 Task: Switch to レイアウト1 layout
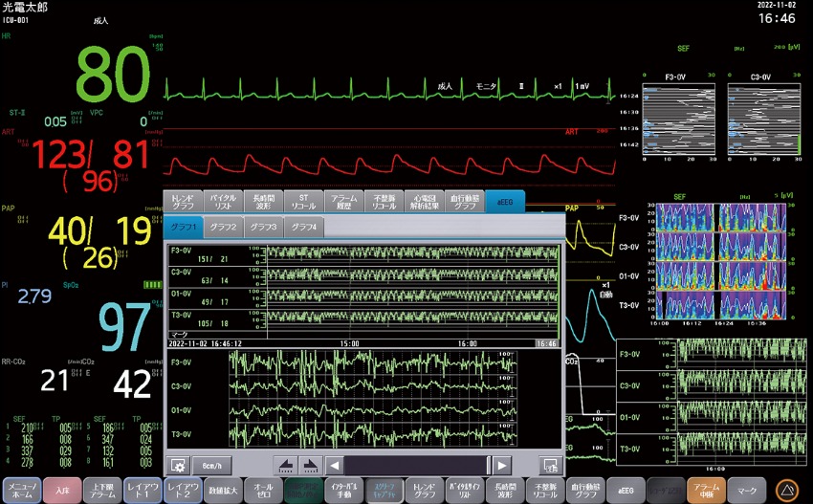[143, 490]
